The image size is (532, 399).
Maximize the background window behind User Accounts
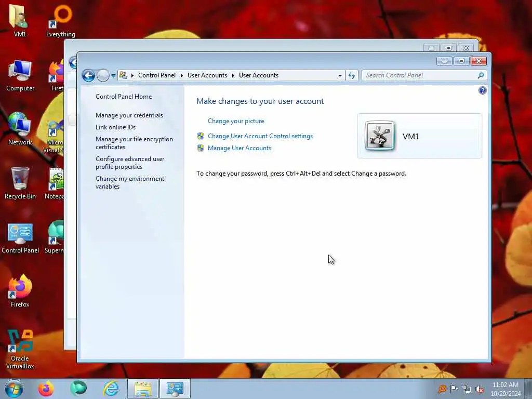[448, 48]
